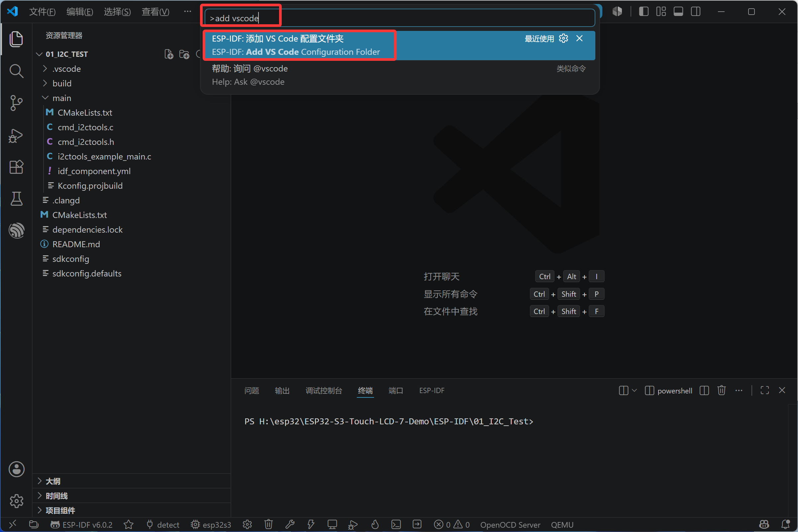798x532 pixels.
Task: Open Copilot status icon in status bar
Action: pos(764,525)
